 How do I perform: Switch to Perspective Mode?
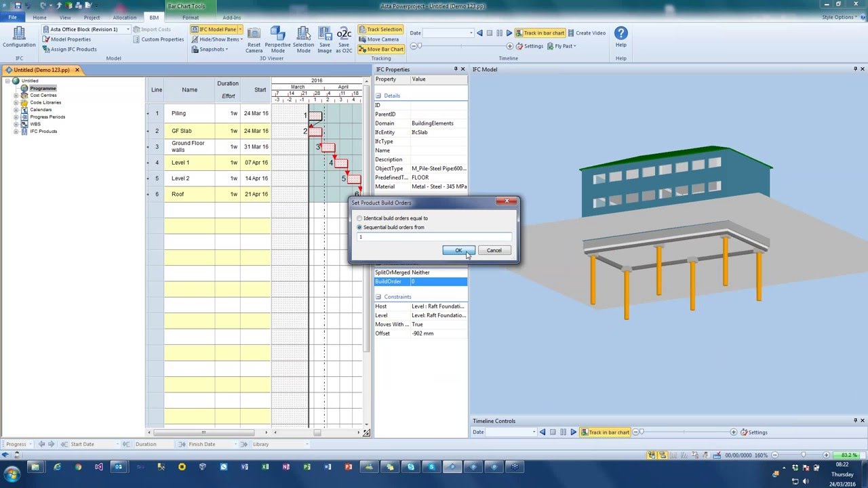pos(278,39)
